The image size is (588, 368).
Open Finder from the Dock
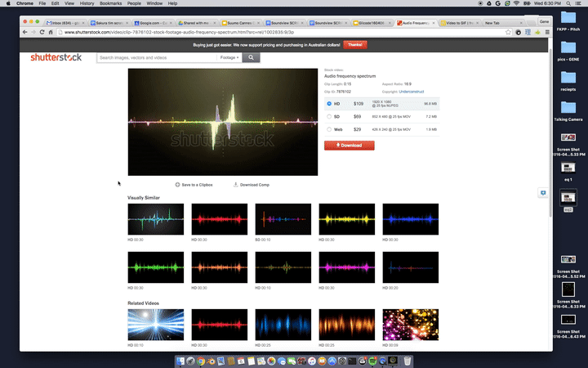point(180,361)
